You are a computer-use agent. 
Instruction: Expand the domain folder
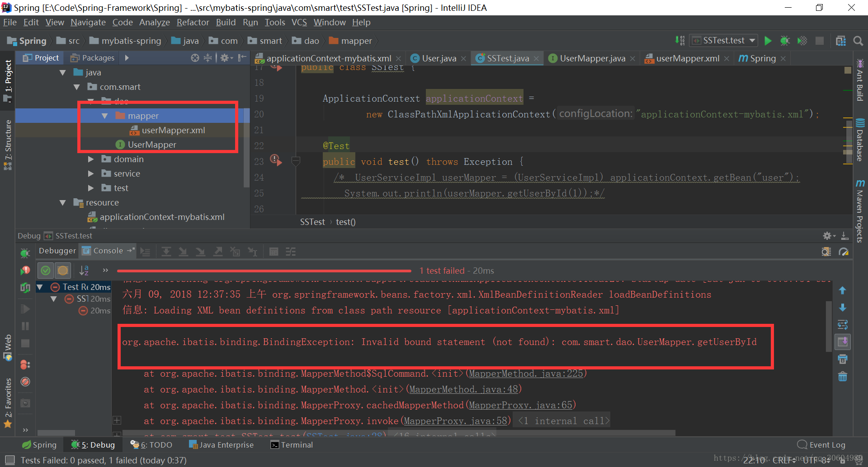[91, 159]
